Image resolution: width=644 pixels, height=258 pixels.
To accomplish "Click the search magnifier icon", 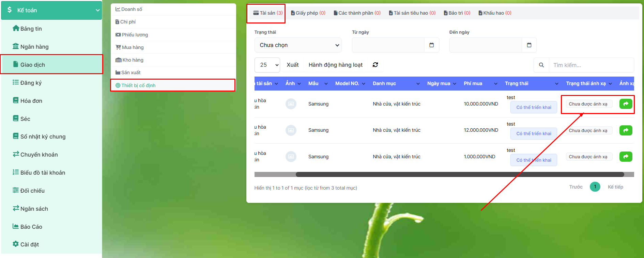I will tap(541, 65).
